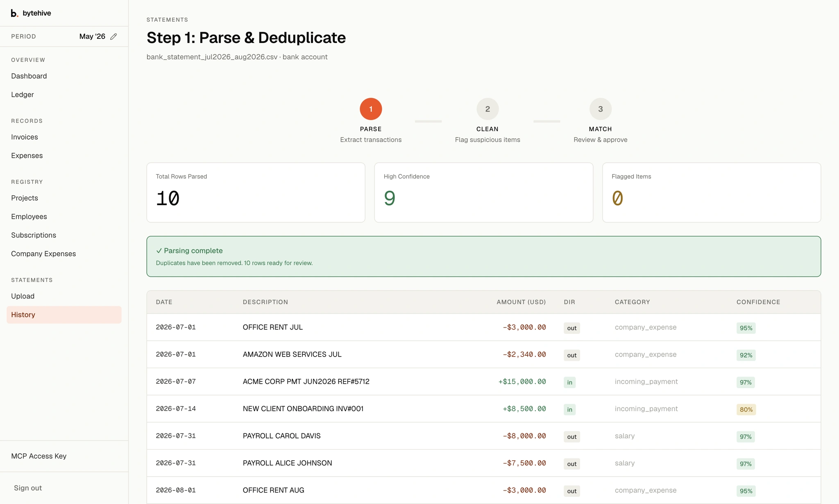Click the +$8,500.00 amount
839x504 pixels.
[x=524, y=409]
